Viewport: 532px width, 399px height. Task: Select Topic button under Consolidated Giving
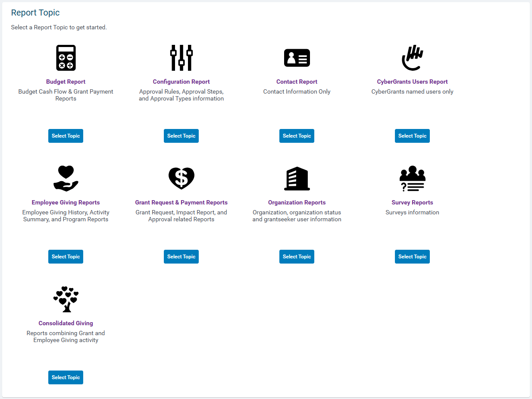click(x=66, y=377)
